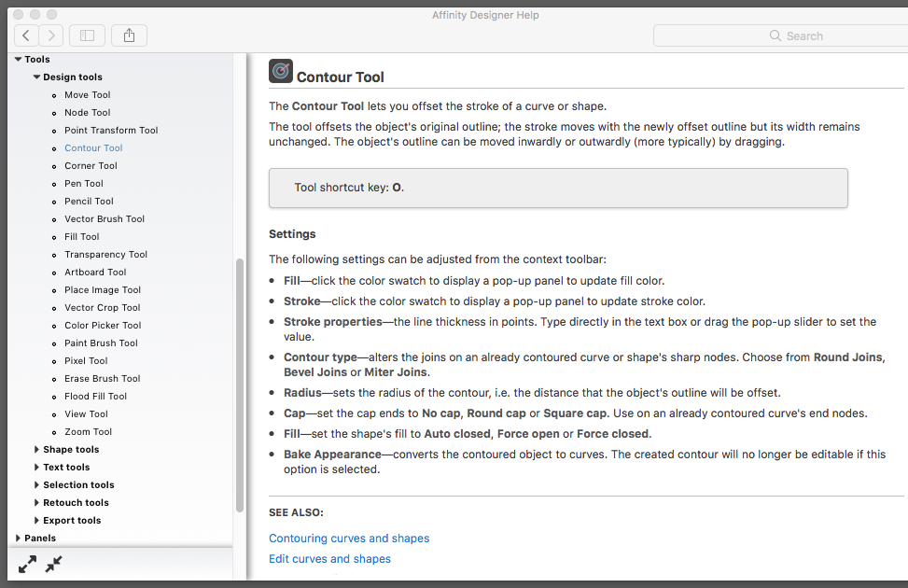908x588 pixels.
Task: Open the Point Transform Tool topic
Action: [x=111, y=131]
